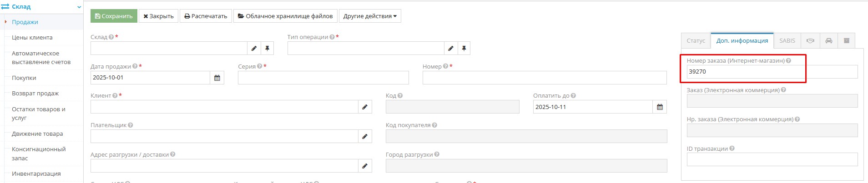
Task: Click the ID транзакции input field
Action: (772, 159)
